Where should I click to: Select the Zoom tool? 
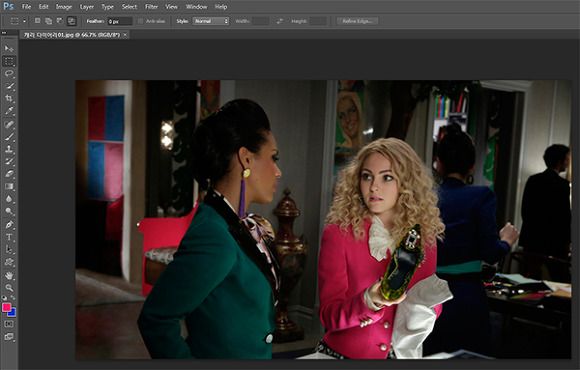[9, 288]
